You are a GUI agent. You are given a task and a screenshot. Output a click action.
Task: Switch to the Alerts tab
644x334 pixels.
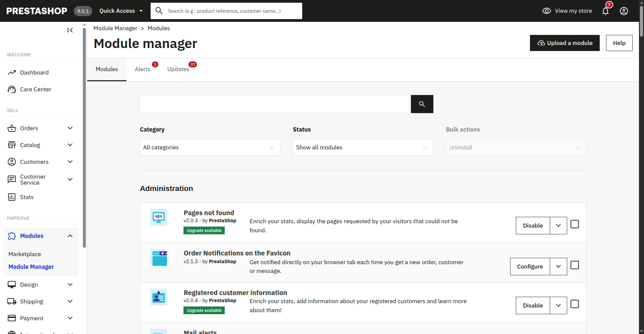(x=143, y=69)
